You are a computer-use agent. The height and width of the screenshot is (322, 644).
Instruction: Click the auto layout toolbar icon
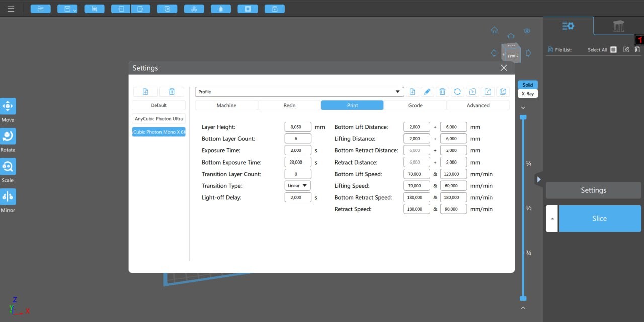click(194, 9)
